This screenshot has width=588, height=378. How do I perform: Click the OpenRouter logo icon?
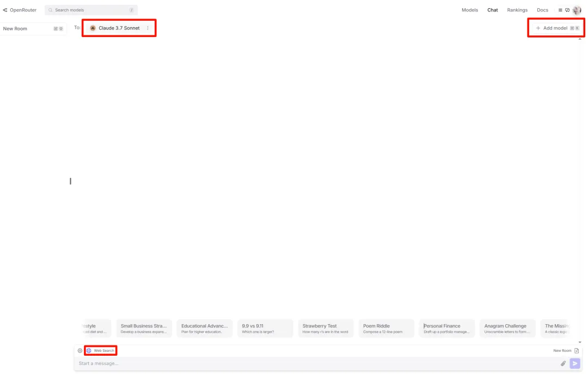coord(5,10)
